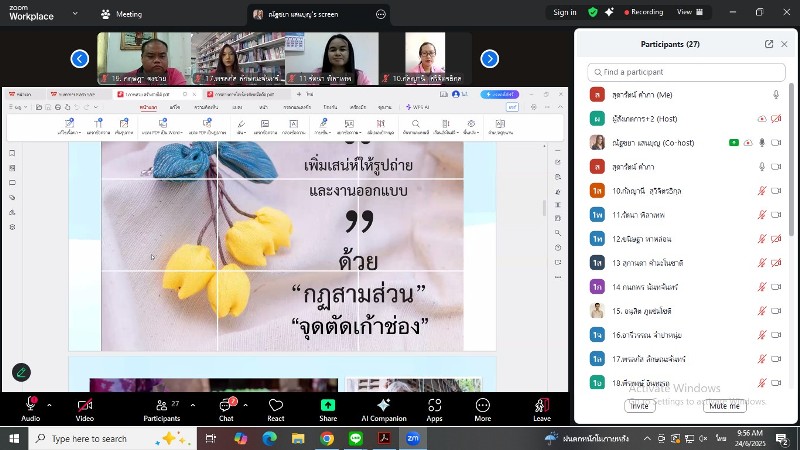Select the active Home ribbon tab in WPS

pyautogui.click(x=148, y=107)
